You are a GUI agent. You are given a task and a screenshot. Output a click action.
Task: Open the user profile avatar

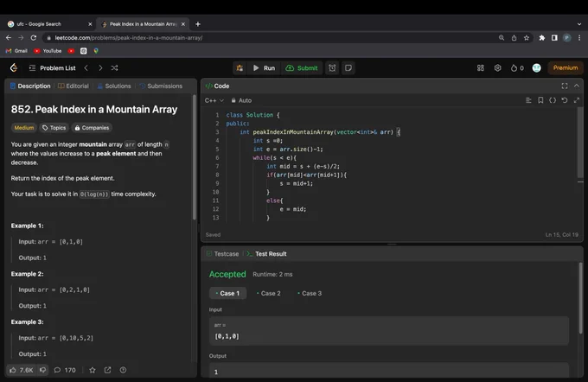click(537, 68)
